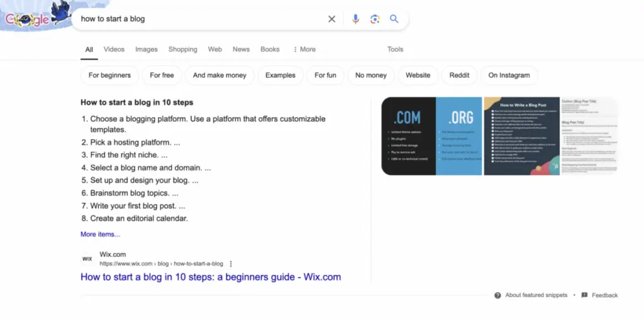Start voice search with microphone icon

click(x=355, y=19)
